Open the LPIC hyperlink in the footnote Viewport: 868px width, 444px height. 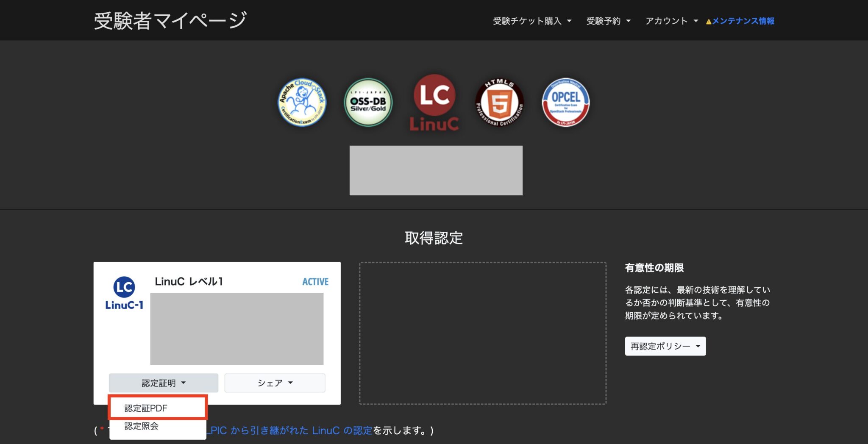click(218, 431)
